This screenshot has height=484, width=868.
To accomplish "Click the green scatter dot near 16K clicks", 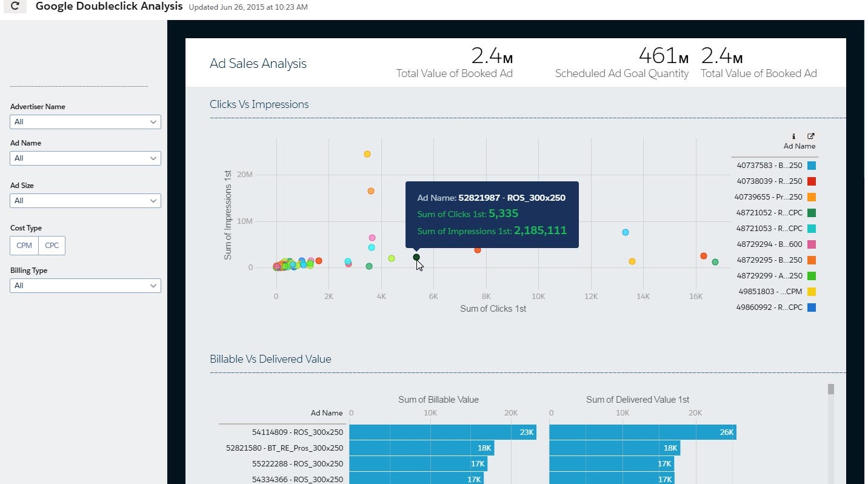I will tap(715, 262).
